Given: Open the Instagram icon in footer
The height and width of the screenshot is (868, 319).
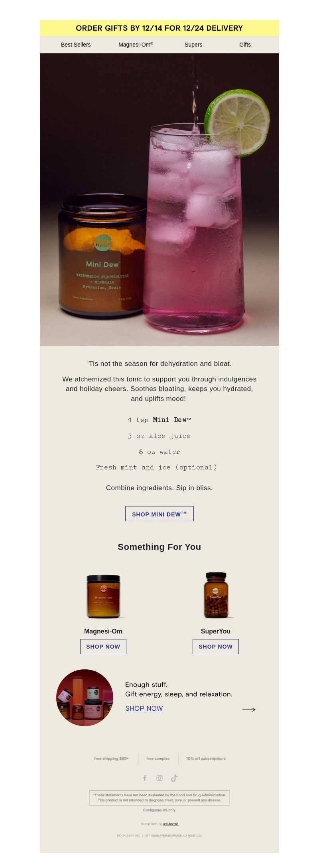Looking at the screenshot, I should 159,778.
